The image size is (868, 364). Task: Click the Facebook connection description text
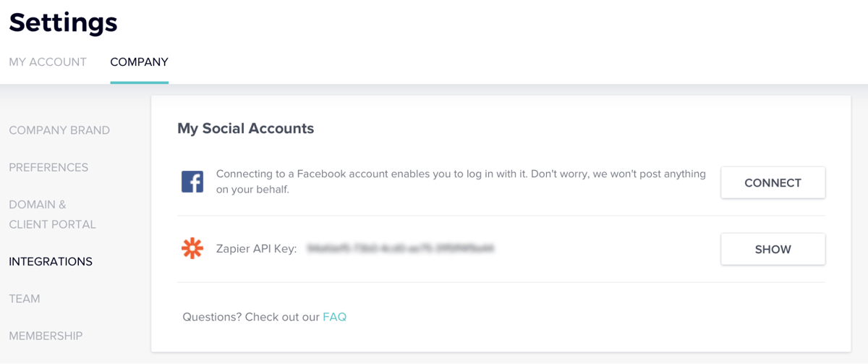point(461,182)
